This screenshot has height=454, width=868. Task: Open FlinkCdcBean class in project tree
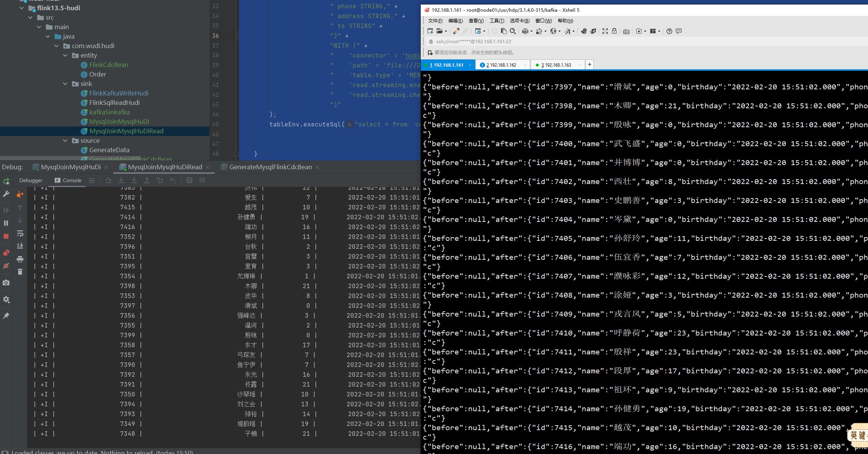[108, 65]
